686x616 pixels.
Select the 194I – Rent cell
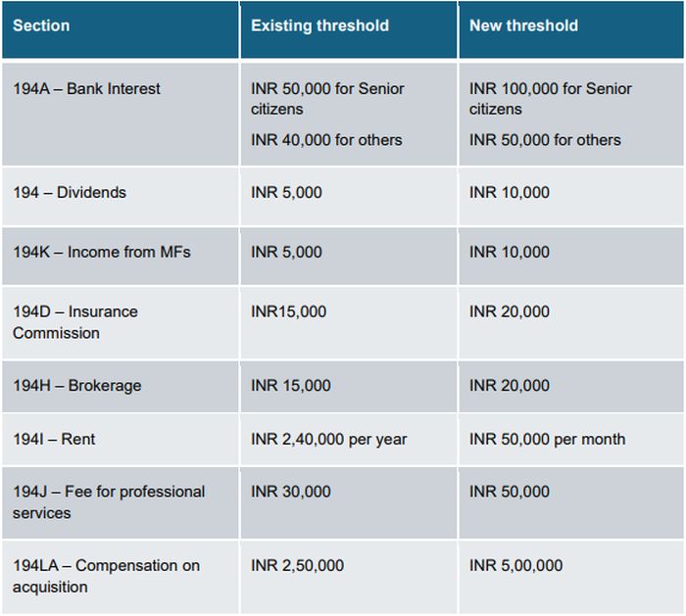(54, 440)
